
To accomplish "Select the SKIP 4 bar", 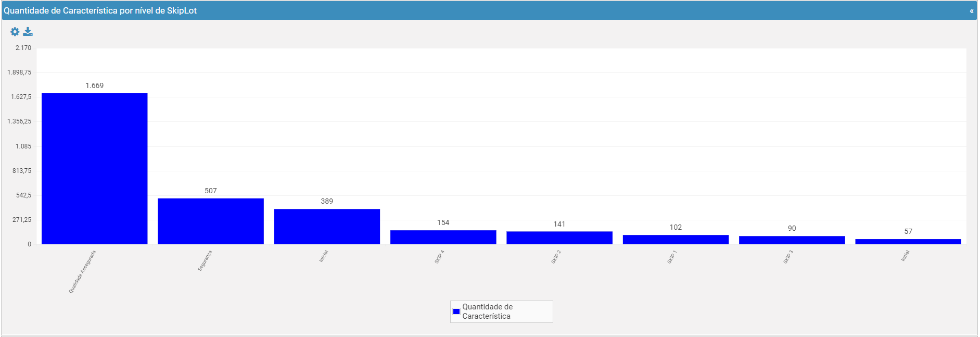I will pyautogui.click(x=443, y=238).
